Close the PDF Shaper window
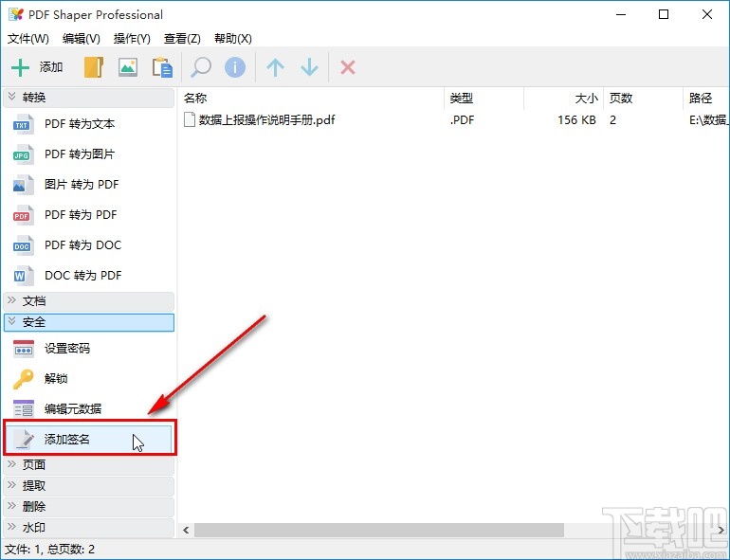Image resolution: width=730 pixels, height=560 pixels. [x=707, y=14]
